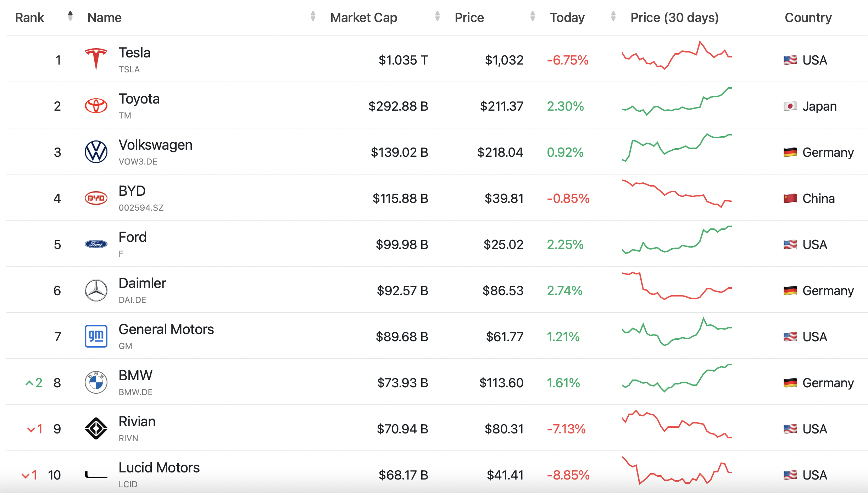This screenshot has height=493, width=868.
Task: Click the Volkswagen logo icon
Action: pyautogui.click(x=96, y=152)
